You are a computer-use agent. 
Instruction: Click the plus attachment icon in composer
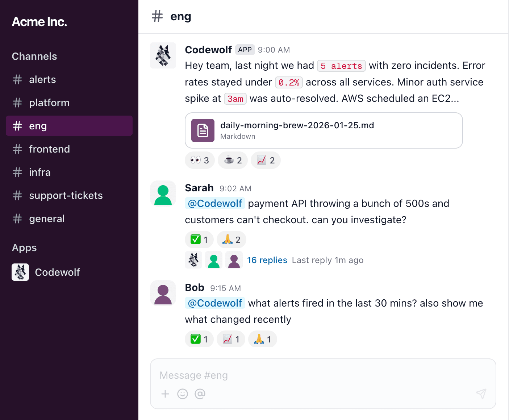coord(165,394)
